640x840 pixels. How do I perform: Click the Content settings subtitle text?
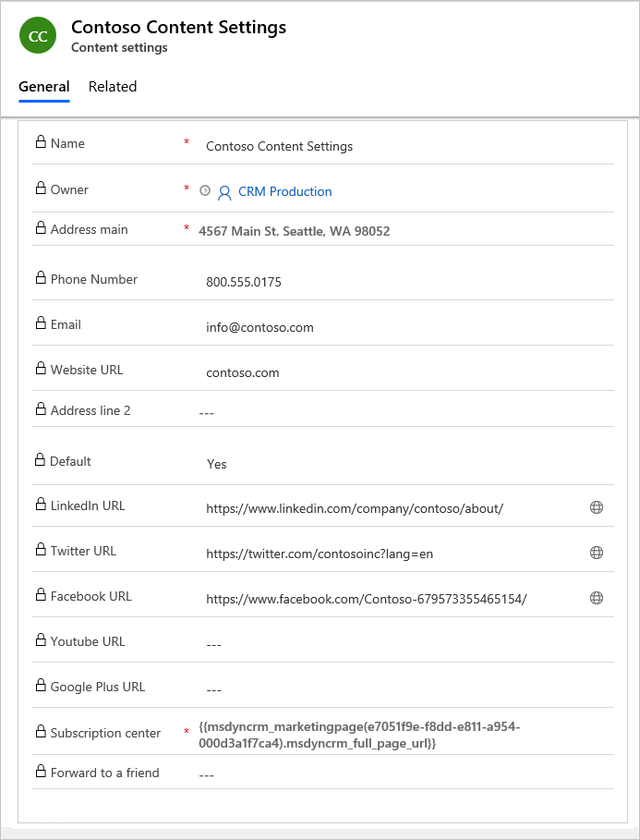pos(119,48)
